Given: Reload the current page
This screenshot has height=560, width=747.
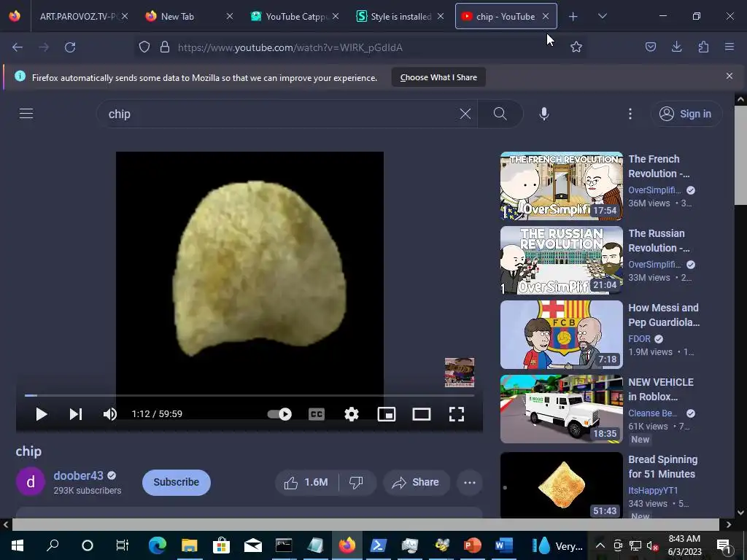Looking at the screenshot, I should pyautogui.click(x=70, y=47).
